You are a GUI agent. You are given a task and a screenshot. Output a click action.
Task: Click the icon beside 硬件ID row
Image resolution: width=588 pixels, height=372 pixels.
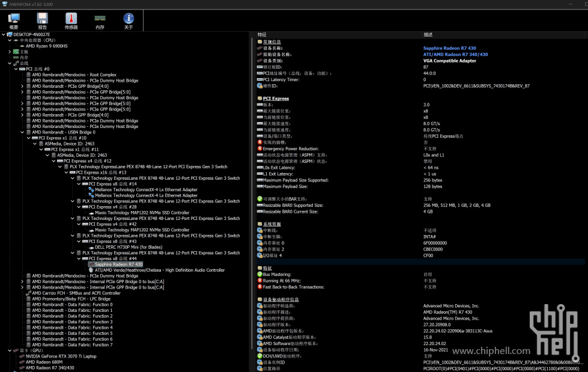point(259,86)
